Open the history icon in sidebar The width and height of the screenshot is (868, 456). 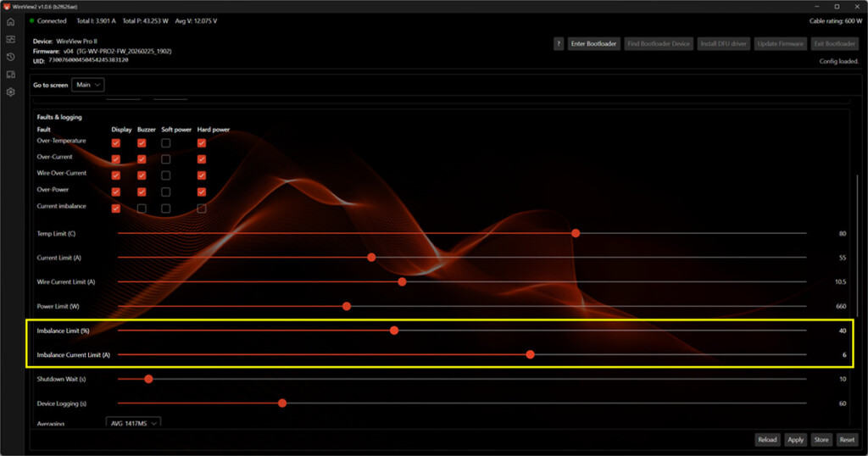click(x=10, y=57)
